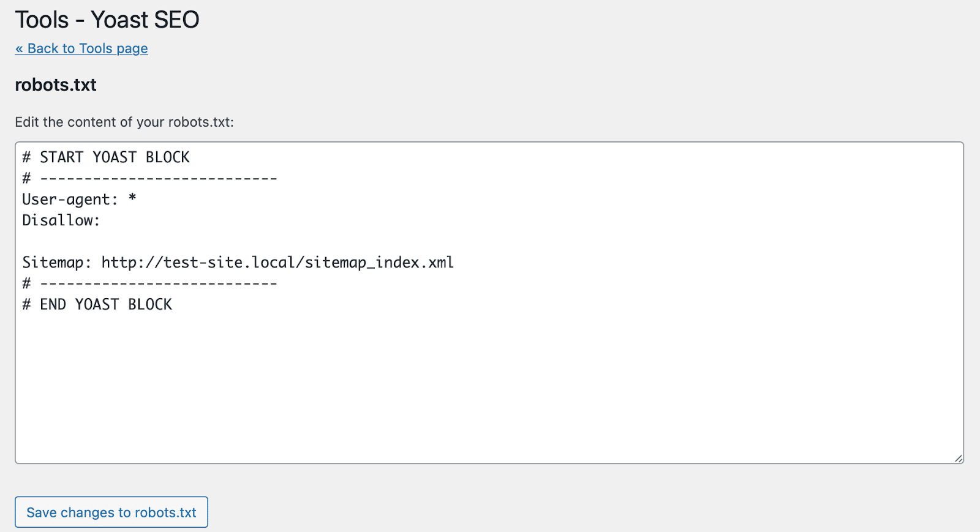Click the Back to Tools page link
Screen dimensions: 980x532
click(x=81, y=48)
